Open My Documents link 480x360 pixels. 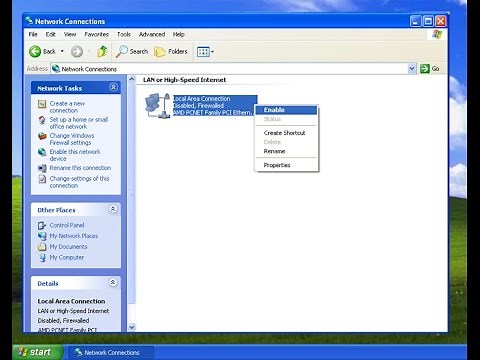click(68, 247)
